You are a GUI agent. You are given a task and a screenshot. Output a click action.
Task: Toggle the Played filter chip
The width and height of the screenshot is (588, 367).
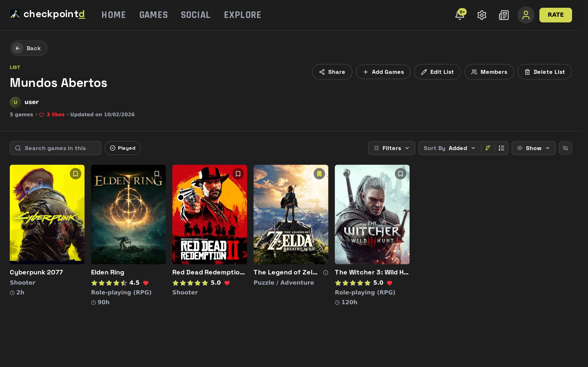tap(123, 148)
